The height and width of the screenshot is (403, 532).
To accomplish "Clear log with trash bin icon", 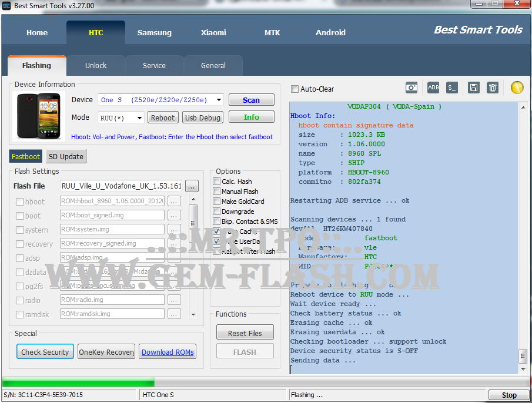I will pyautogui.click(x=492, y=88).
